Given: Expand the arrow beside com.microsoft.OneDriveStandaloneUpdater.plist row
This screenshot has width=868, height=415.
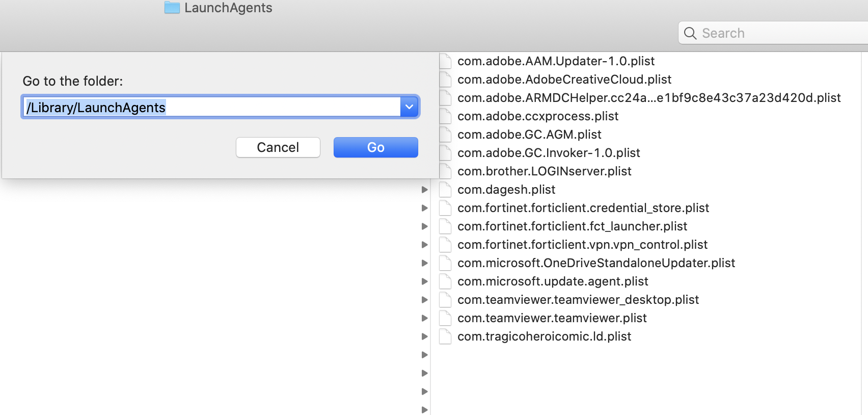Looking at the screenshot, I should click(x=424, y=263).
